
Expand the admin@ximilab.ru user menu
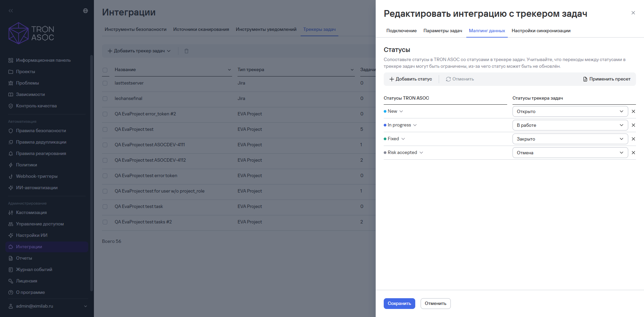(x=48, y=306)
